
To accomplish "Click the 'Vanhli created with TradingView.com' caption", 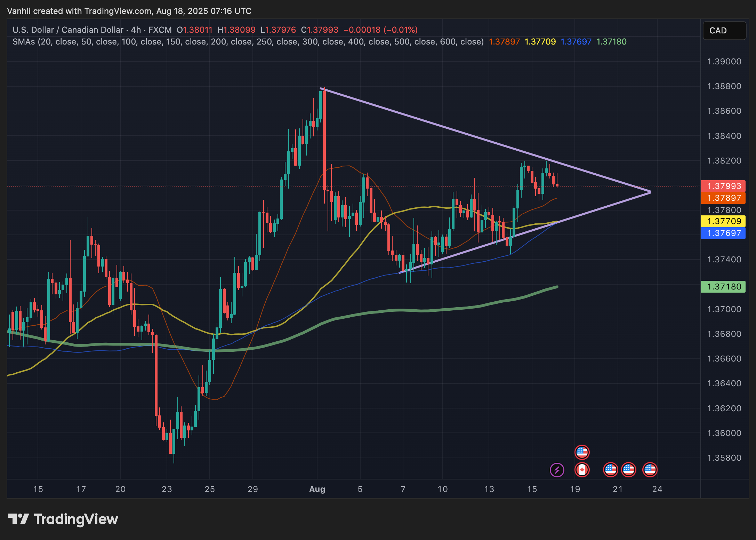I will pos(80,11).
